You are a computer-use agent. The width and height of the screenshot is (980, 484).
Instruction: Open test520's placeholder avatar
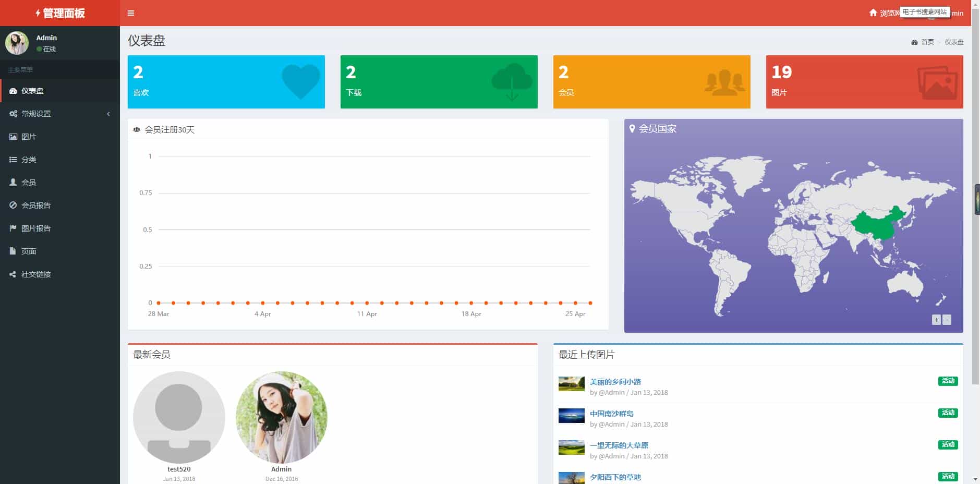pyautogui.click(x=179, y=417)
